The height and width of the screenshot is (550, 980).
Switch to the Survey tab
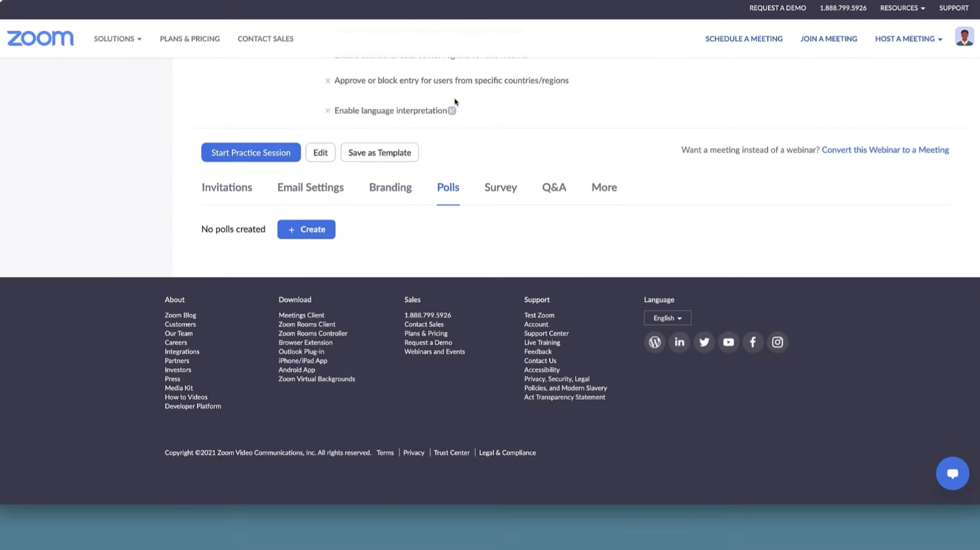click(500, 187)
